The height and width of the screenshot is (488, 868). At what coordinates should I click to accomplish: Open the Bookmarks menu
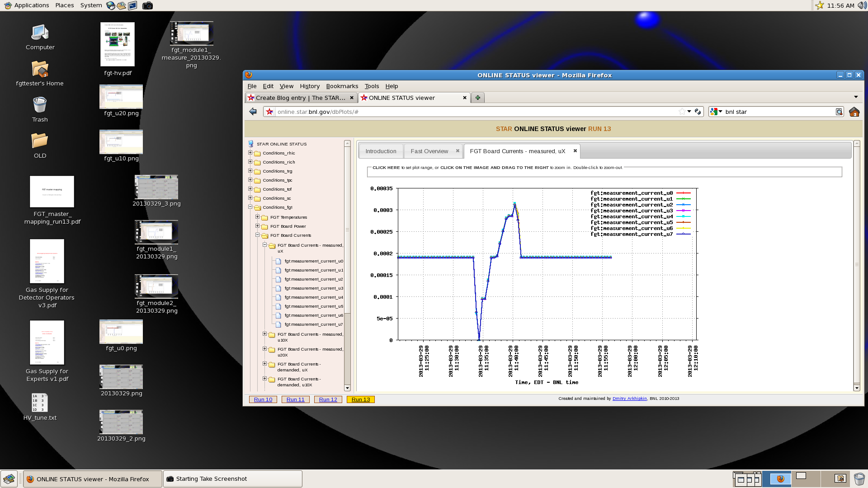pos(342,86)
